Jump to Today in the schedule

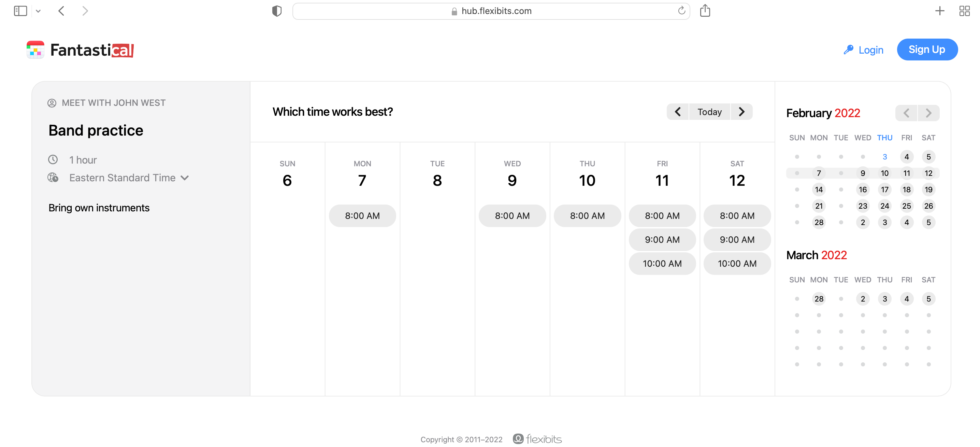click(709, 112)
